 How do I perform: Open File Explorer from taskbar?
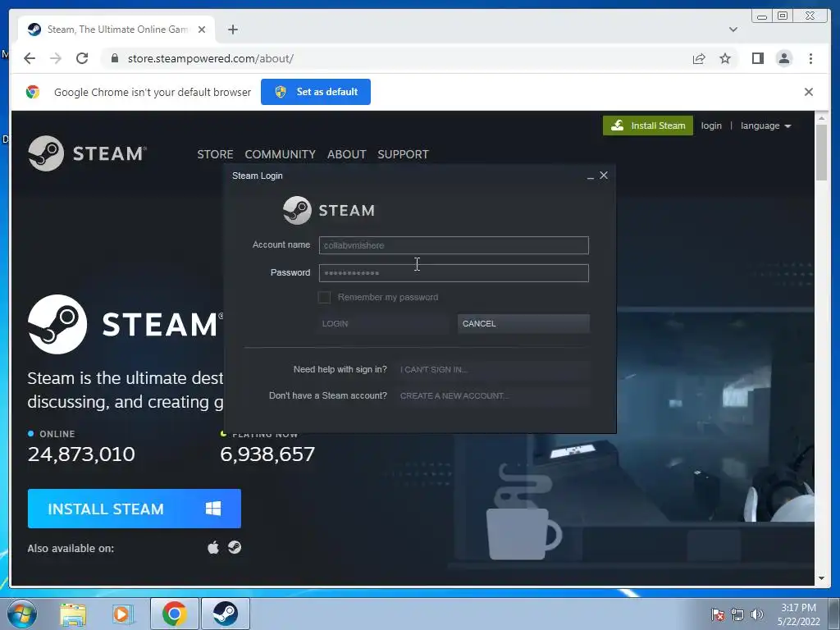coord(73,614)
